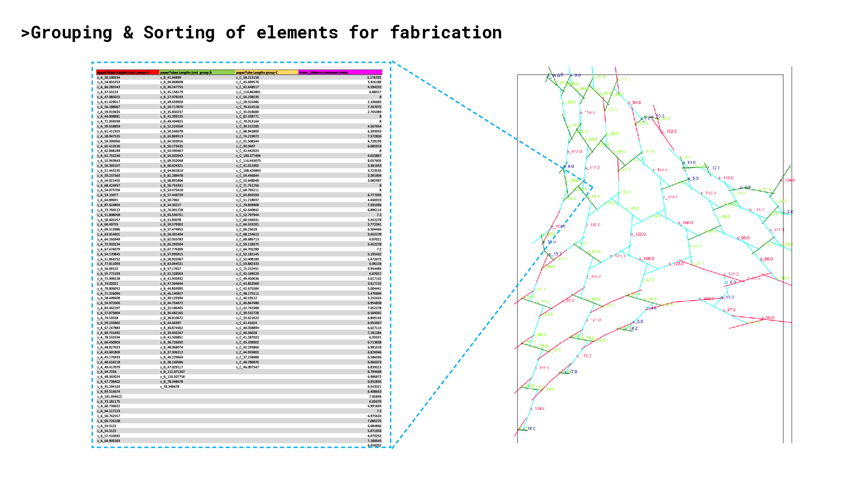Click cell s_B_94.068698
The width and height of the screenshot is (868, 488).
click(x=172, y=82)
